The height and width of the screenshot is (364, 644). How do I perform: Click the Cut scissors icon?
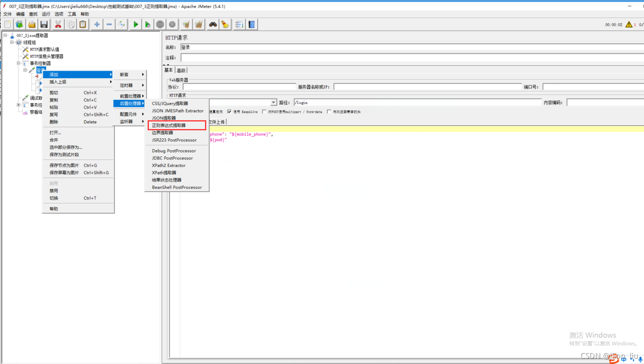[58, 24]
